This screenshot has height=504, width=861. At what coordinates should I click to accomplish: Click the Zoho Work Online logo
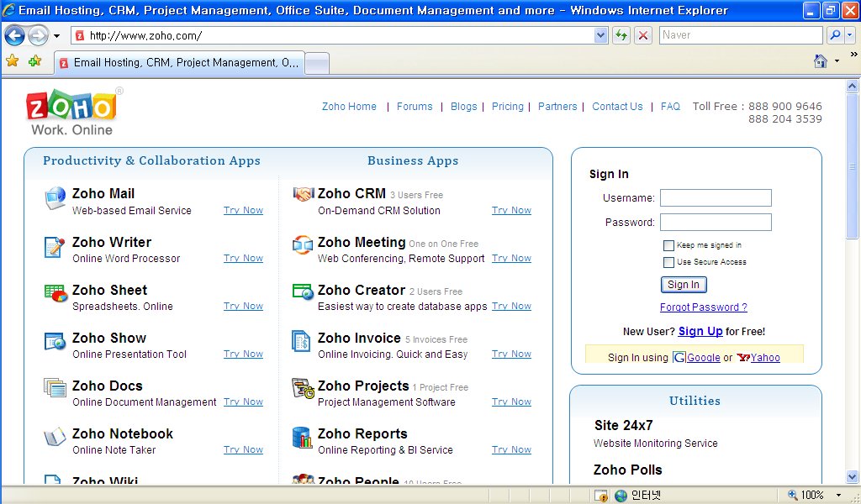tap(73, 112)
